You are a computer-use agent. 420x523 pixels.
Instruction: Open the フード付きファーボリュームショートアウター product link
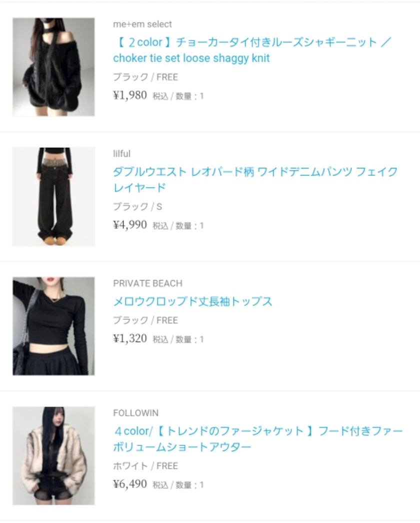257,438
